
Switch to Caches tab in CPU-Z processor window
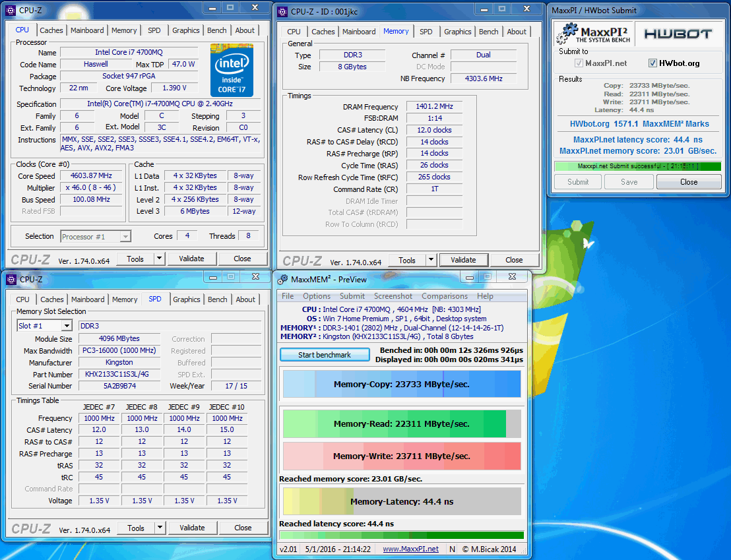point(51,30)
